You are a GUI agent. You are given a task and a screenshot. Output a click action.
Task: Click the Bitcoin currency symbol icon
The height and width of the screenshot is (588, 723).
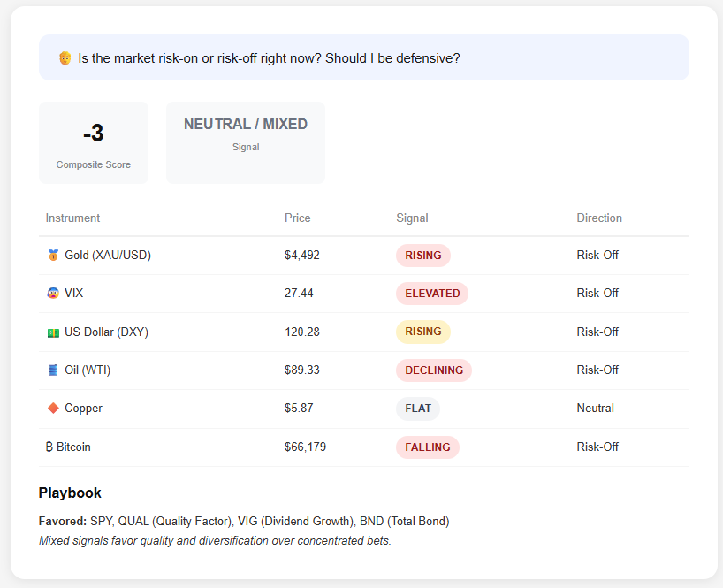pos(49,447)
